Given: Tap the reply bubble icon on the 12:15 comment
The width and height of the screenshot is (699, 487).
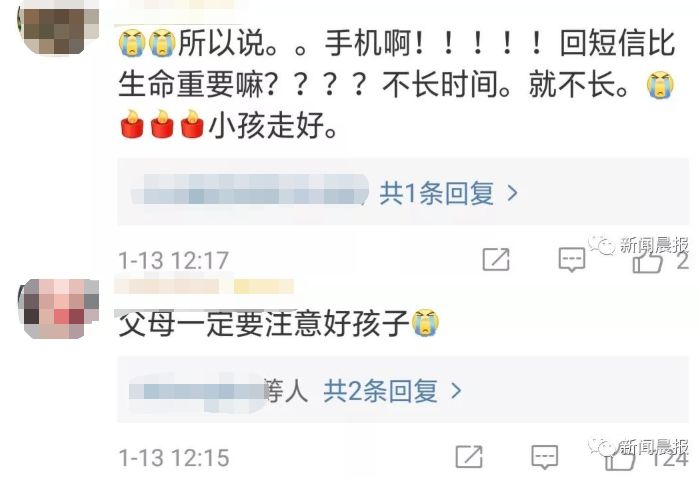Looking at the screenshot, I should click(x=545, y=457).
